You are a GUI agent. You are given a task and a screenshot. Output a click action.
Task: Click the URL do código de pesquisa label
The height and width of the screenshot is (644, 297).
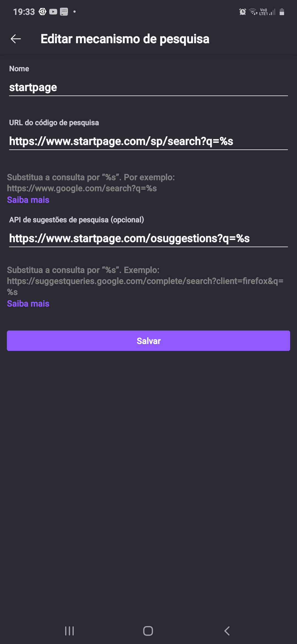[54, 123]
